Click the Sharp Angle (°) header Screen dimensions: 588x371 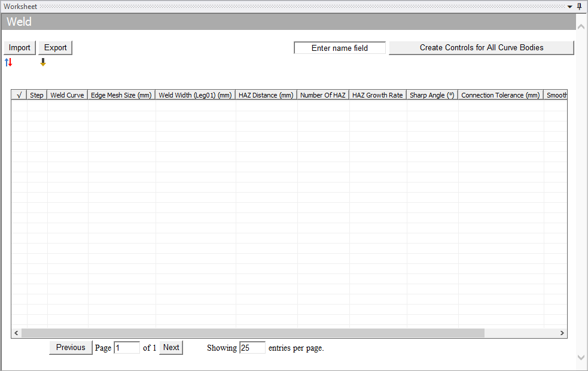point(432,95)
